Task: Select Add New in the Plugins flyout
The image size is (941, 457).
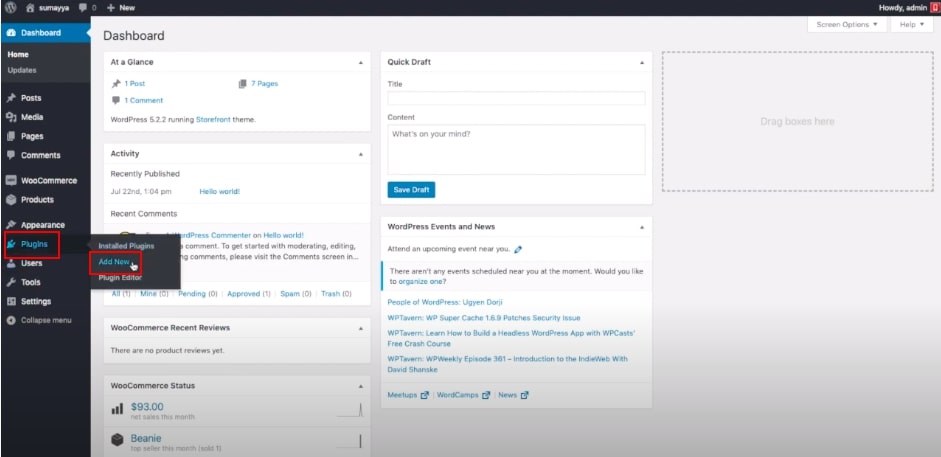Action: 114,262
